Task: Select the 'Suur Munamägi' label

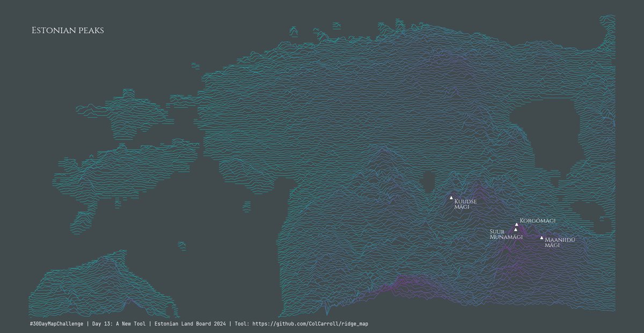Action: click(506, 234)
